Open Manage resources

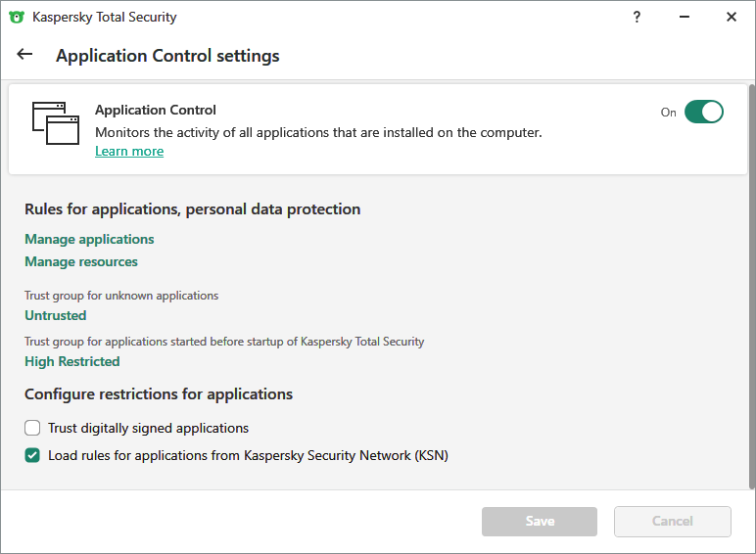pyautogui.click(x=81, y=261)
